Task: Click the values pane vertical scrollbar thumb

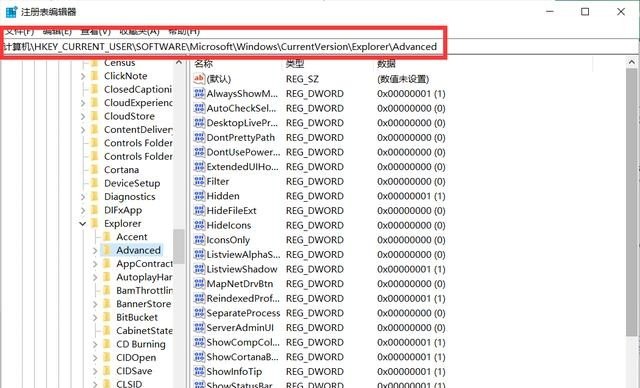Action: [x=632, y=202]
